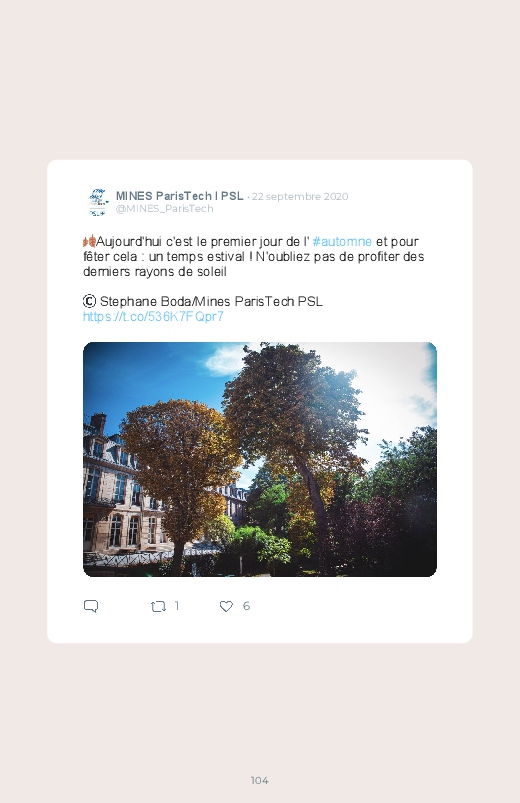Open the @MINES_ParisTech handle

tap(164, 208)
